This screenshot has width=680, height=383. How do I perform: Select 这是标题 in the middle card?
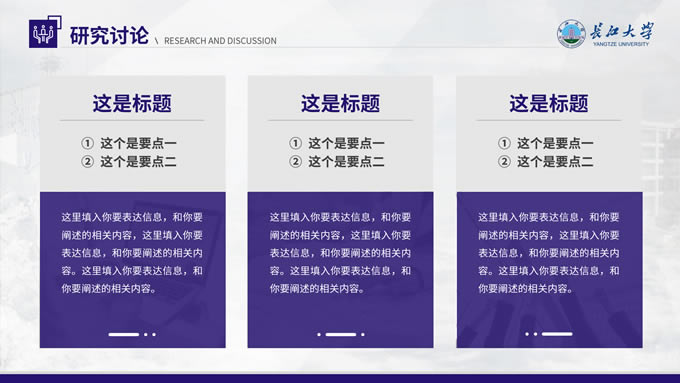click(340, 103)
